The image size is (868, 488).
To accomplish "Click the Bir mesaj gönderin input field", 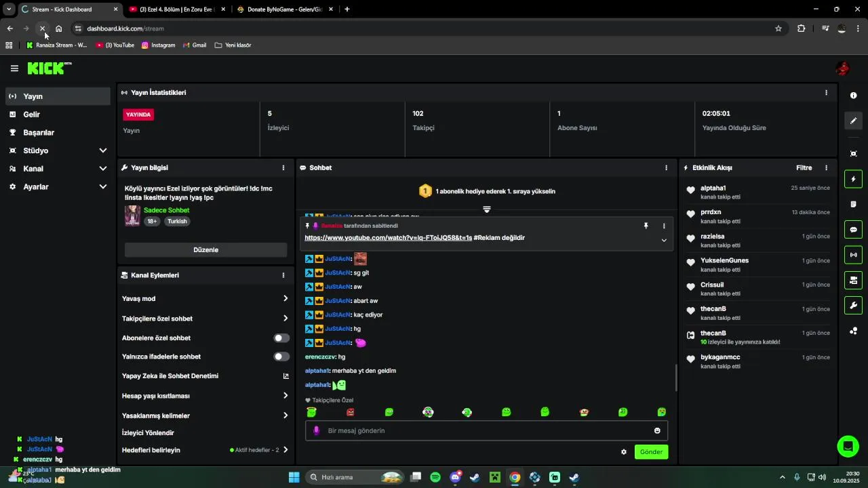I will [x=486, y=430].
